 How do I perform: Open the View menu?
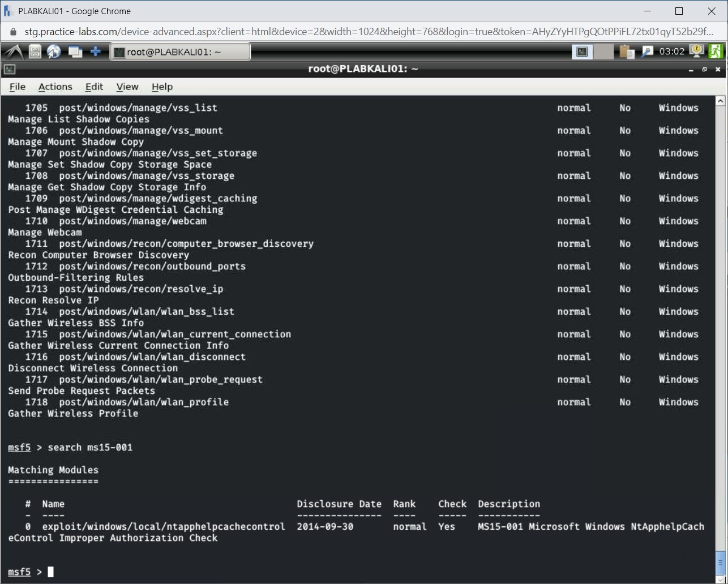click(127, 87)
